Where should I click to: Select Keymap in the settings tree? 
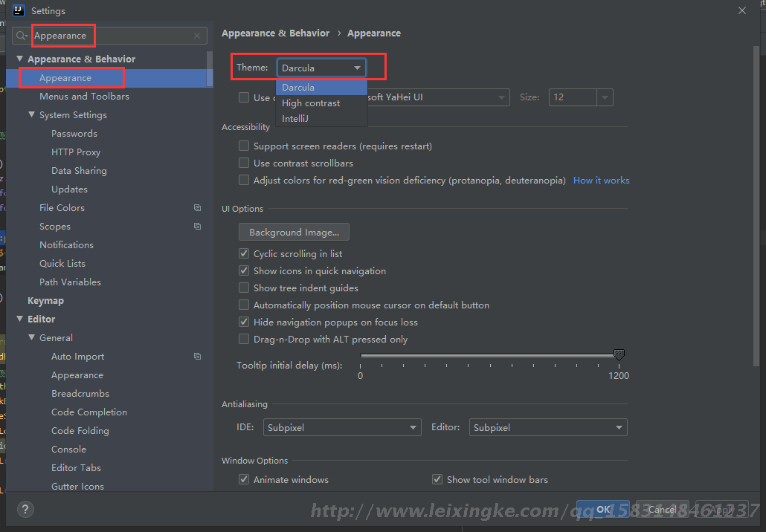coord(45,301)
